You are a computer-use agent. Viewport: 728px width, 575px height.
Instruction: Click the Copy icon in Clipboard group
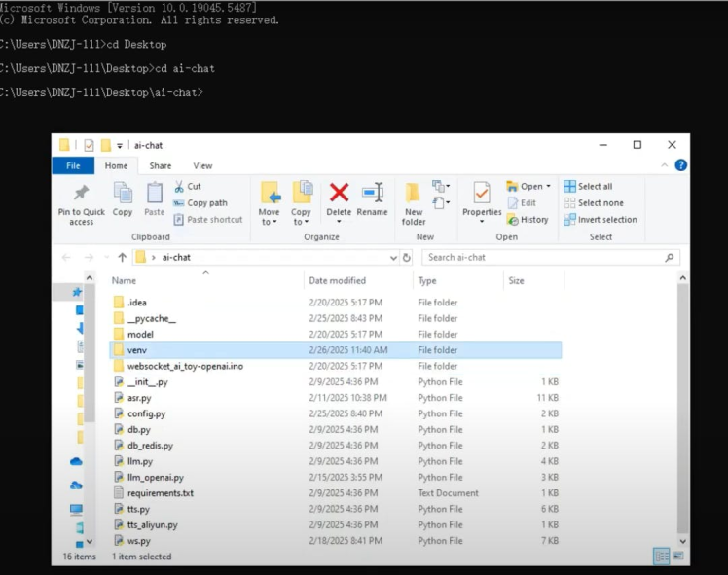coord(123,193)
